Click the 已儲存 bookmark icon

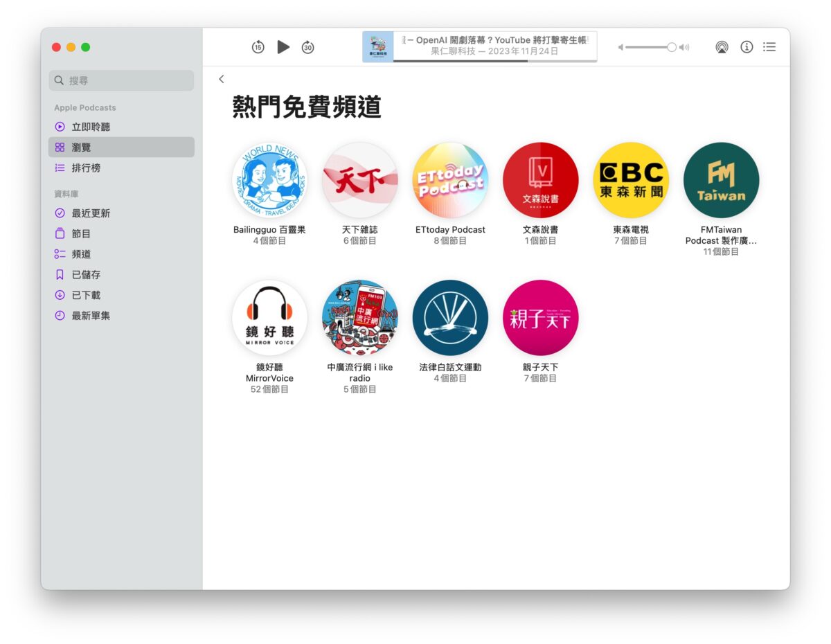click(x=60, y=275)
